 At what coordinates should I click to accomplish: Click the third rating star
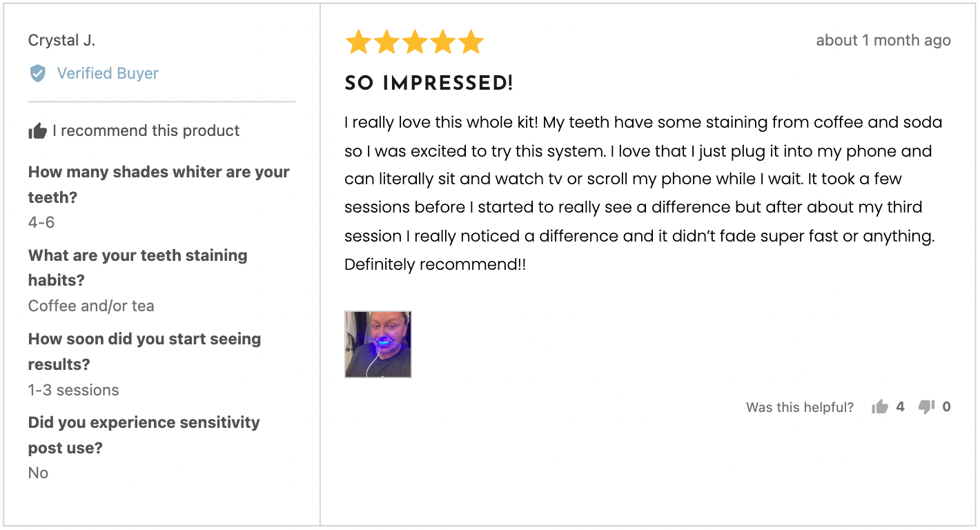[415, 42]
